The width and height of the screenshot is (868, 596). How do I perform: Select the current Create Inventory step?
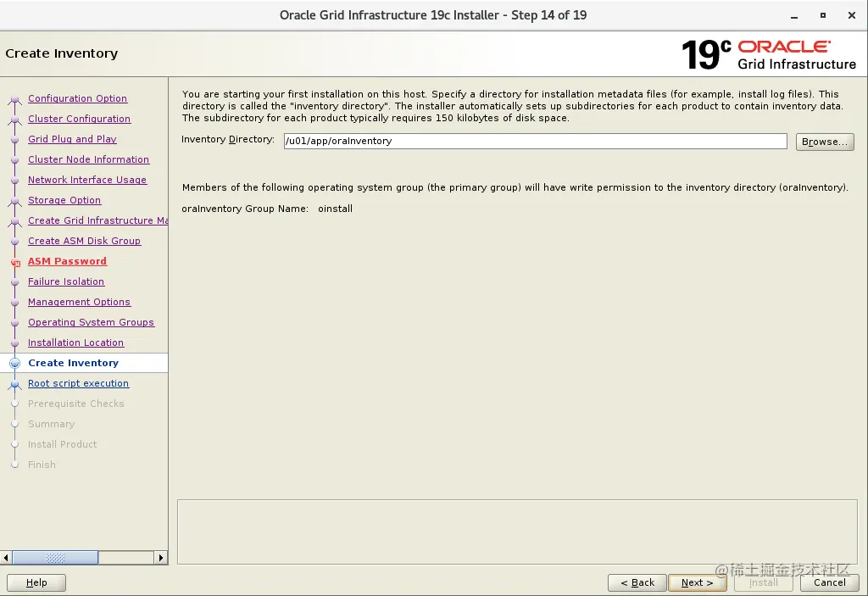pos(74,363)
